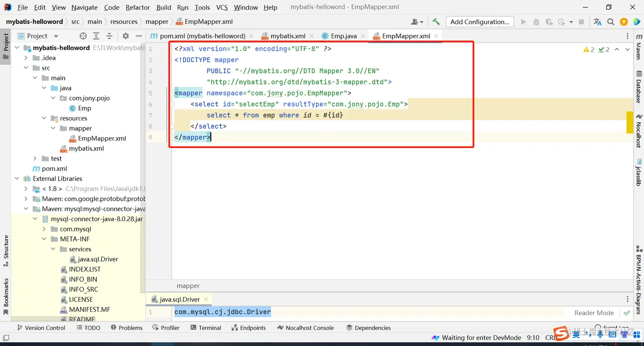Select the LICENSE file in tree
Viewport: 644px width, 346px height.
[80, 300]
